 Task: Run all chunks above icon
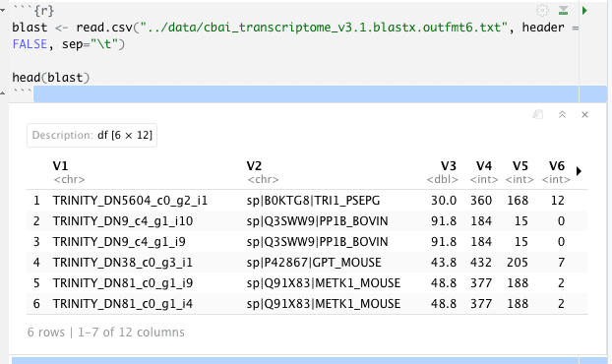pyautogui.click(x=563, y=10)
